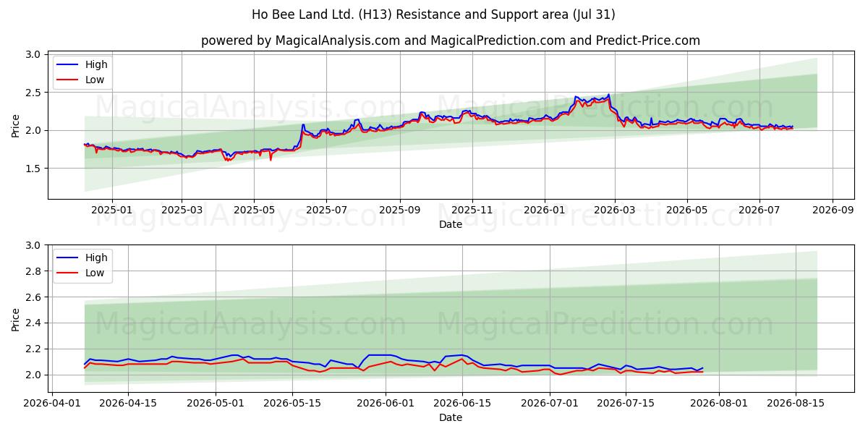The width and height of the screenshot is (868, 434).
Task: Click the '2.8' y-axis tick of bottom chart
Action: coord(33,271)
